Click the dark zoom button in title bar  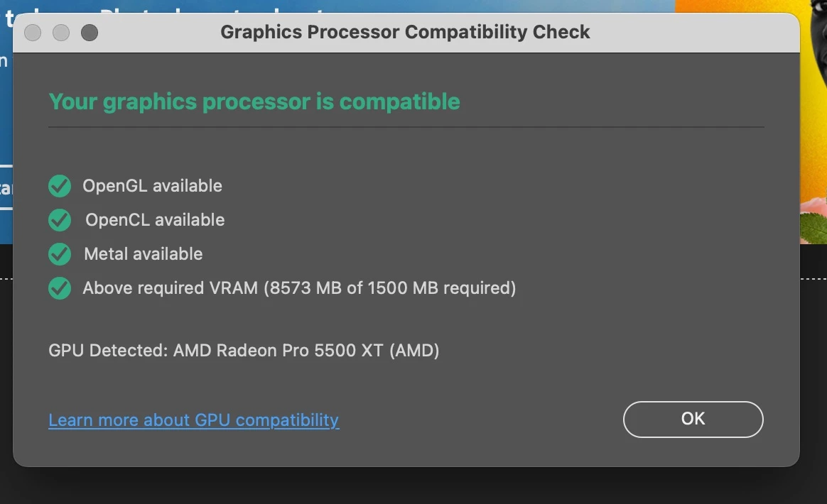pyautogui.click(x=90, y=33)
